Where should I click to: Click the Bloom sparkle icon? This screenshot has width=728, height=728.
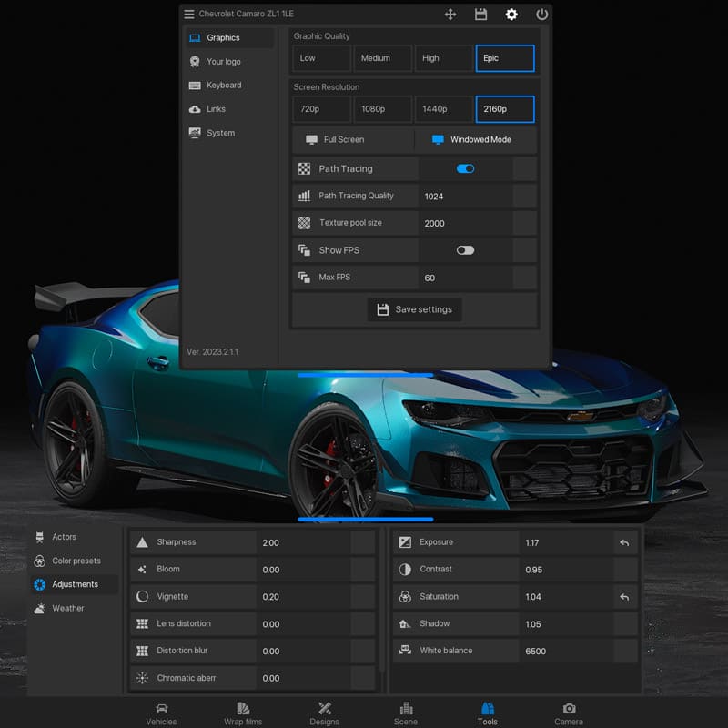(142, 570)
